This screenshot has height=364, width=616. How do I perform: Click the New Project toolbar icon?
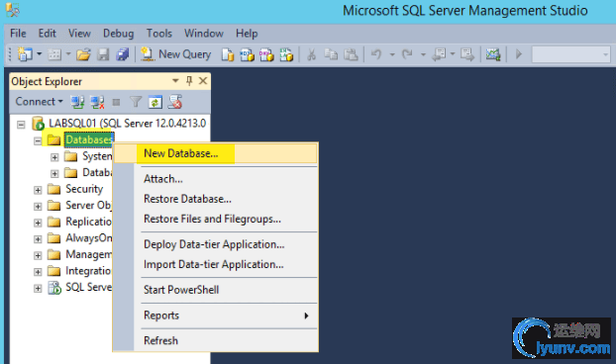coord(25,54)
